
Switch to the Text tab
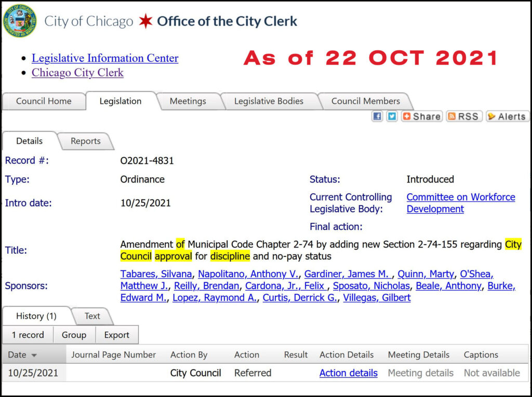tap(92, 316)
